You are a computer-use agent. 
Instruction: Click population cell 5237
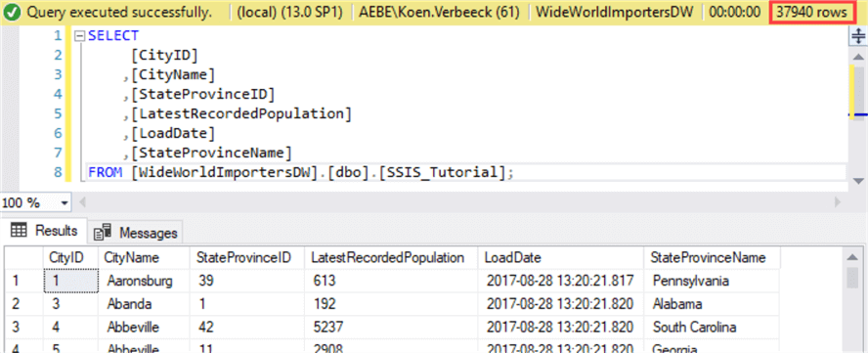coord(392,327)
